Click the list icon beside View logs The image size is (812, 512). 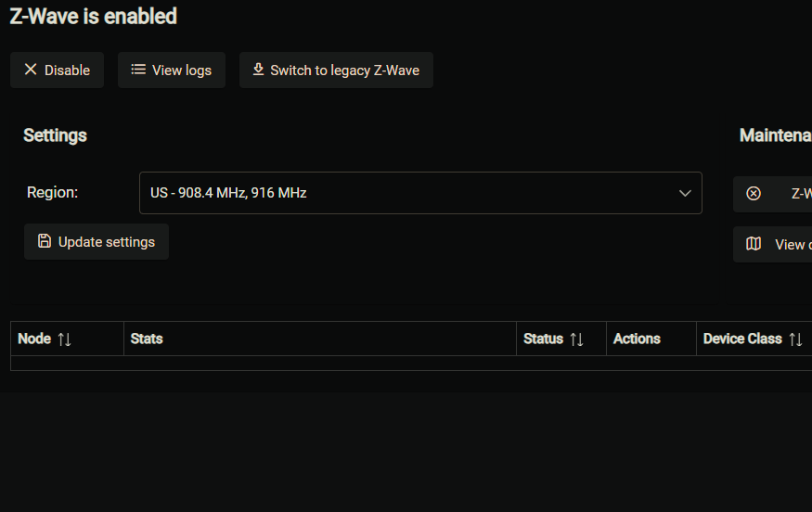click(138, 70)
